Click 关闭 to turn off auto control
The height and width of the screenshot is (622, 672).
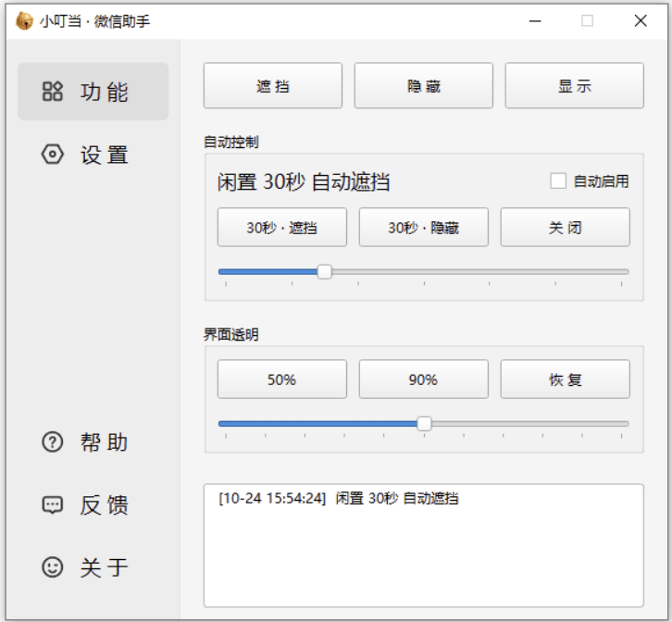click(565, 228)
